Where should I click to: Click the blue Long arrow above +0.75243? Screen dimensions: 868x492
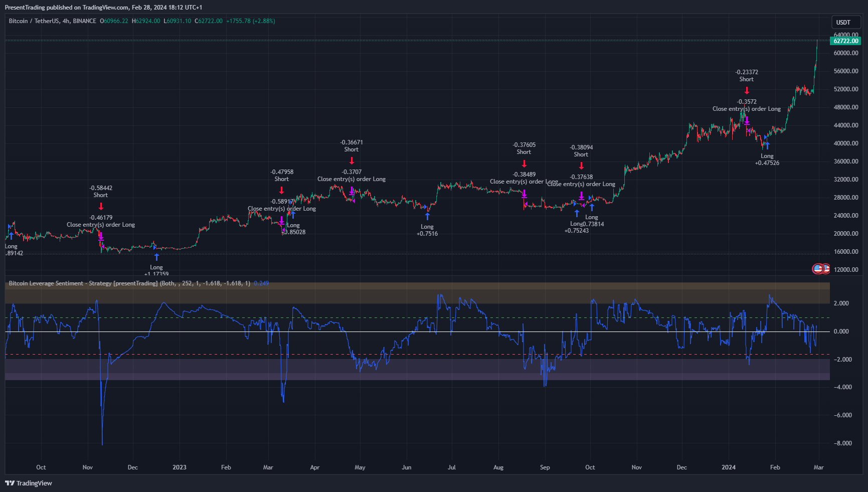[x=577, y=213]
